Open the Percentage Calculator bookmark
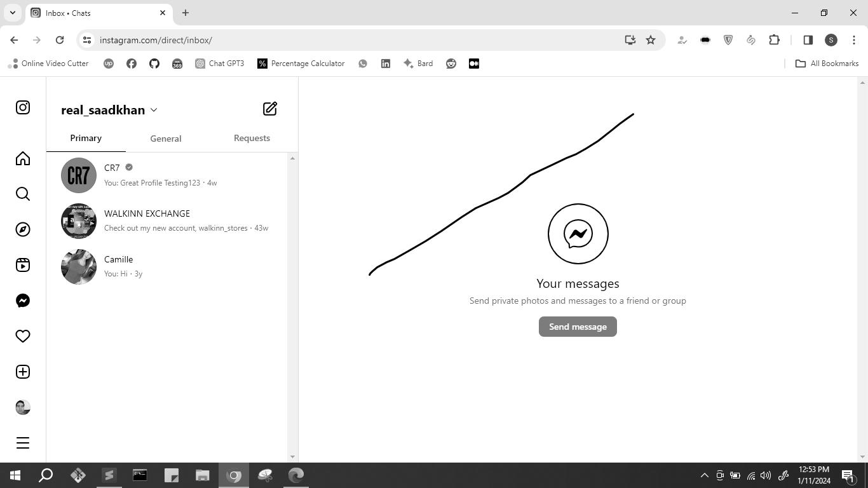The height and width of the screenshot is (488, 868). point(301,64)
